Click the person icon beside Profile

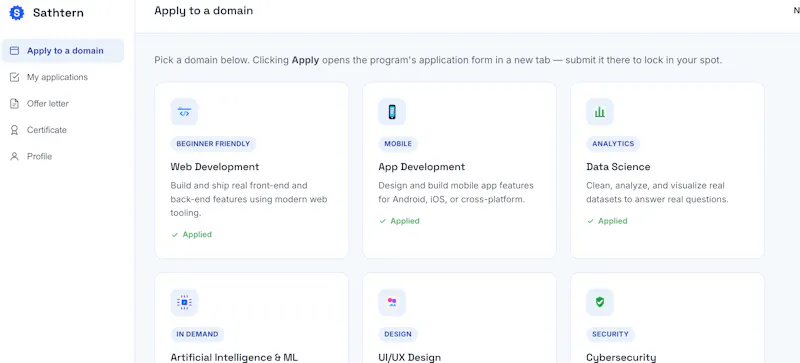(x=14, y=157)
